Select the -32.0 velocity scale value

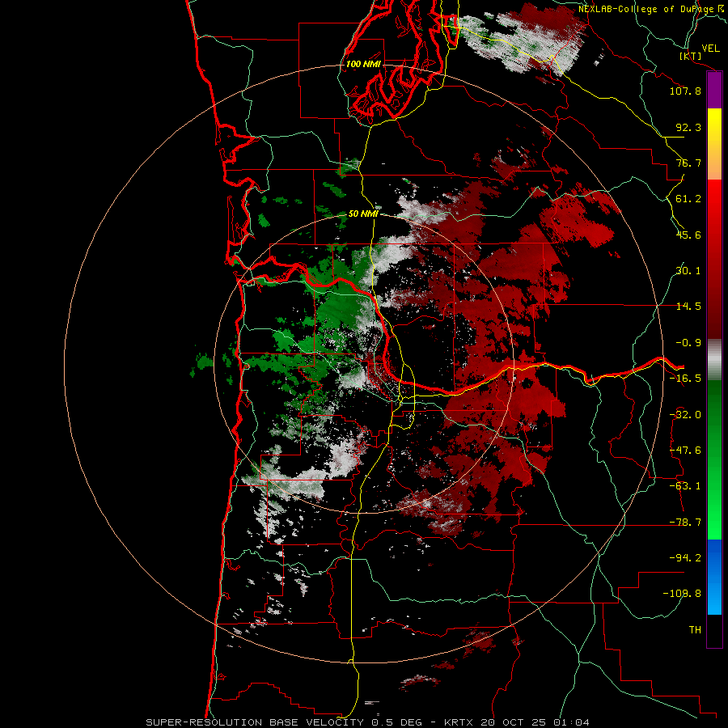[685, 415]
